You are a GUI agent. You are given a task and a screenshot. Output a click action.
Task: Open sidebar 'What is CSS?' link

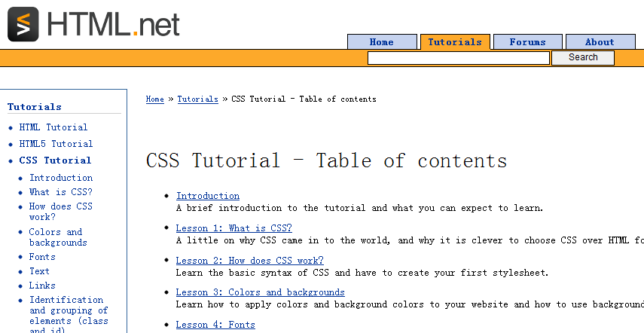tap(61, 192)
